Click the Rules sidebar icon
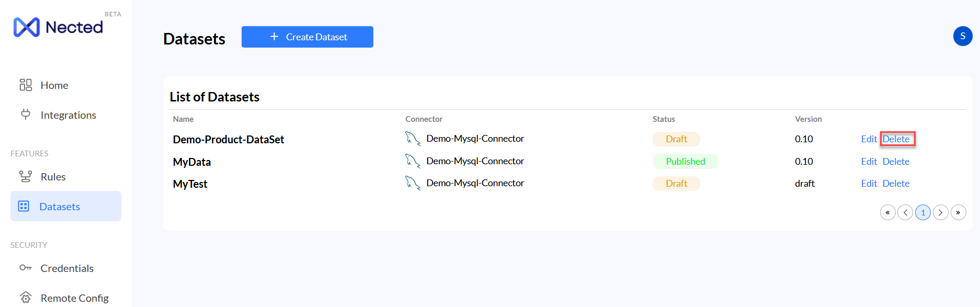 [x=26, y=177]
